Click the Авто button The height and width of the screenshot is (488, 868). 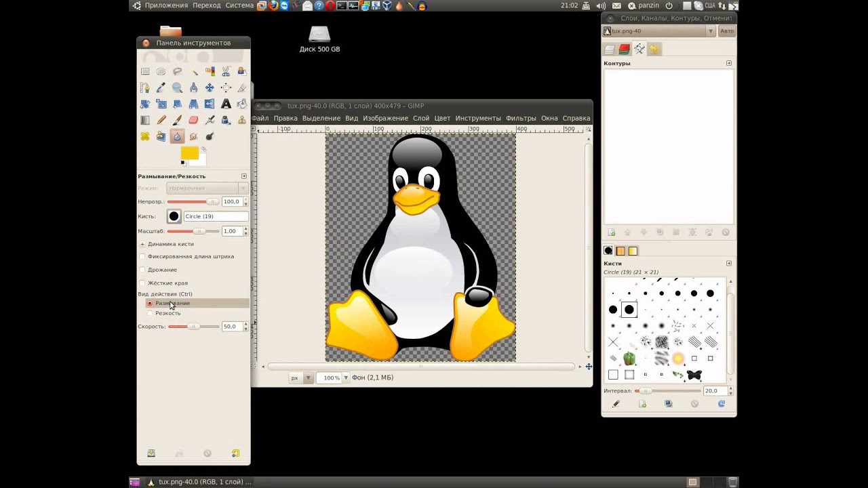coord(727,30)
